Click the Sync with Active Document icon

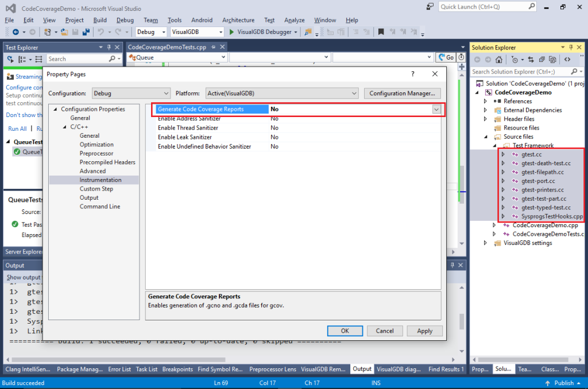531,59
